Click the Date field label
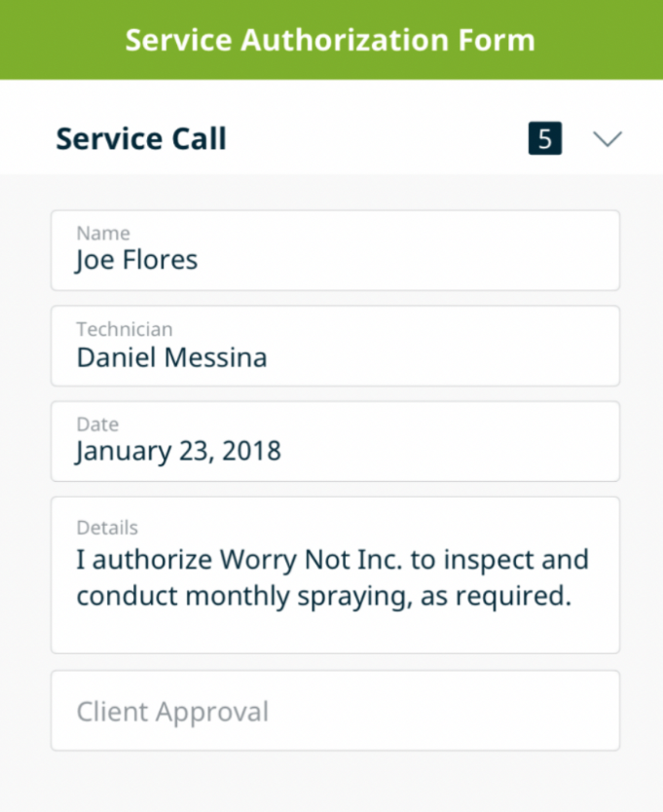The width and height of the screenshot is (663, 812). (98, 424)
